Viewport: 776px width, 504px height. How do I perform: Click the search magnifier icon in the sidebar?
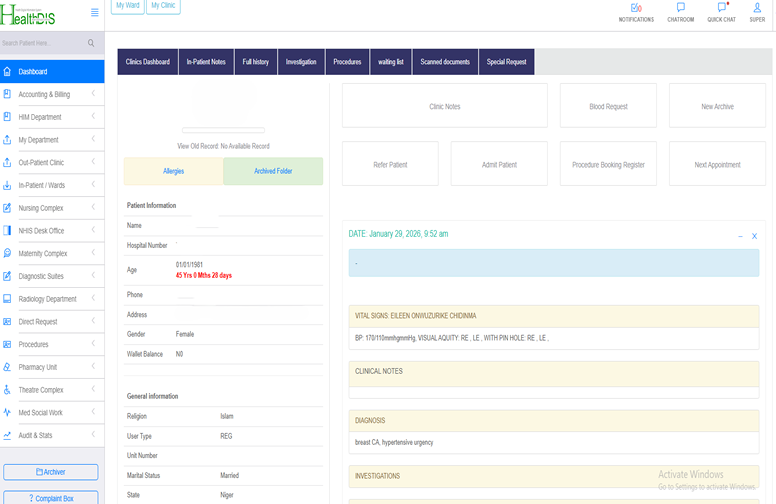tap(91, 43)
